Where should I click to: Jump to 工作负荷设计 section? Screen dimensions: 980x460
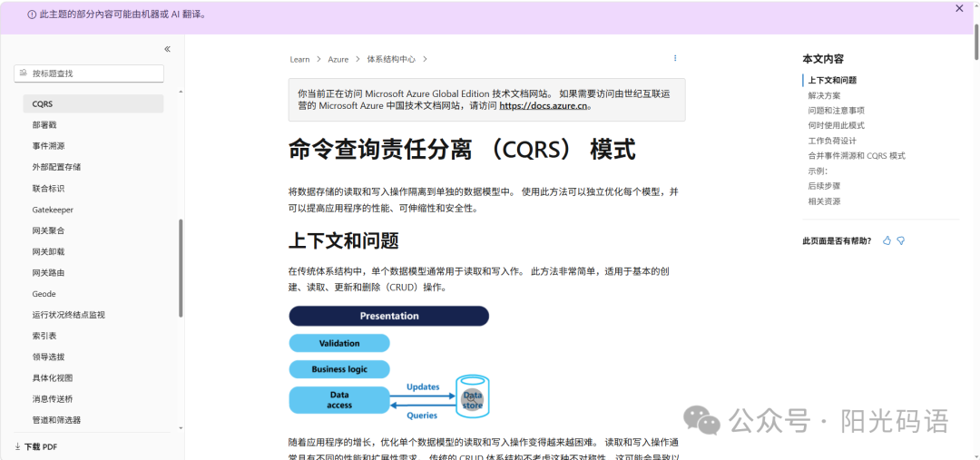pyautogui.click(x=832, y=141)
